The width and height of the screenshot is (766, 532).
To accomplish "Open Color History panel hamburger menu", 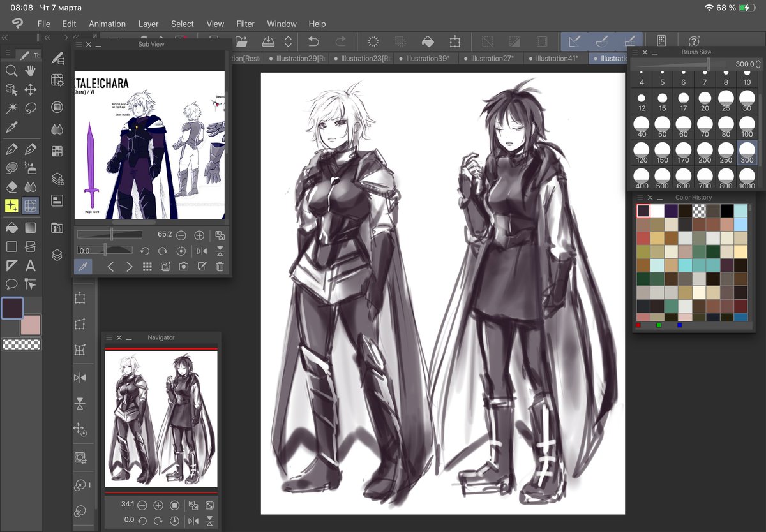I will tap(640, 198).
